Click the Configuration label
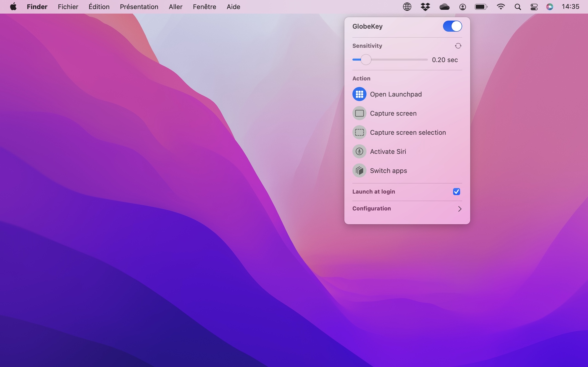Viewport: 588px width, 367px height. point(371,209)
